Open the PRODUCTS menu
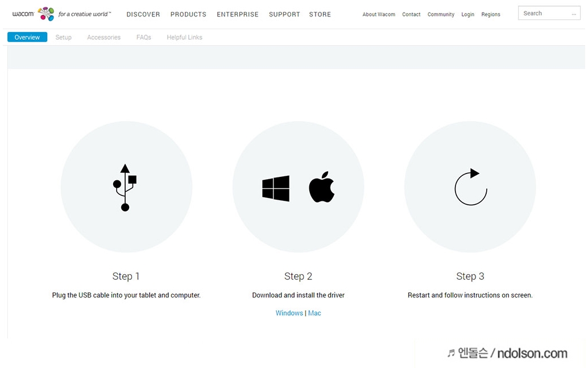 188,14
